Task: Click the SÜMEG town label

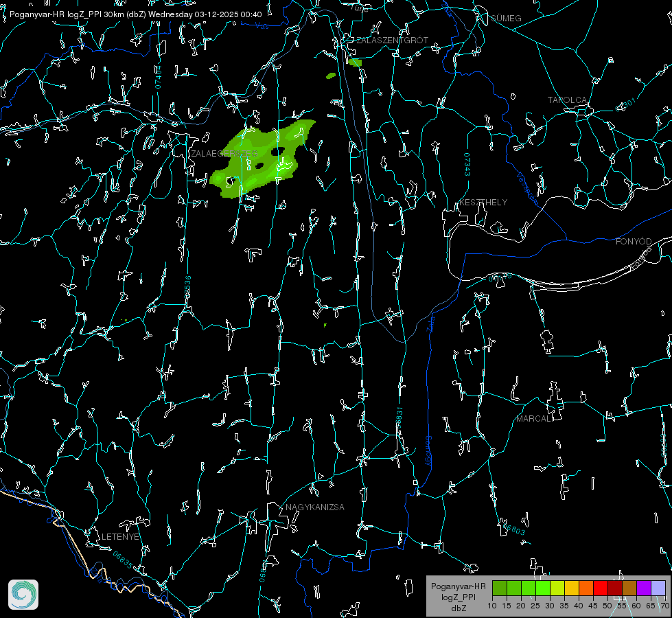Action: coord(506,18)
